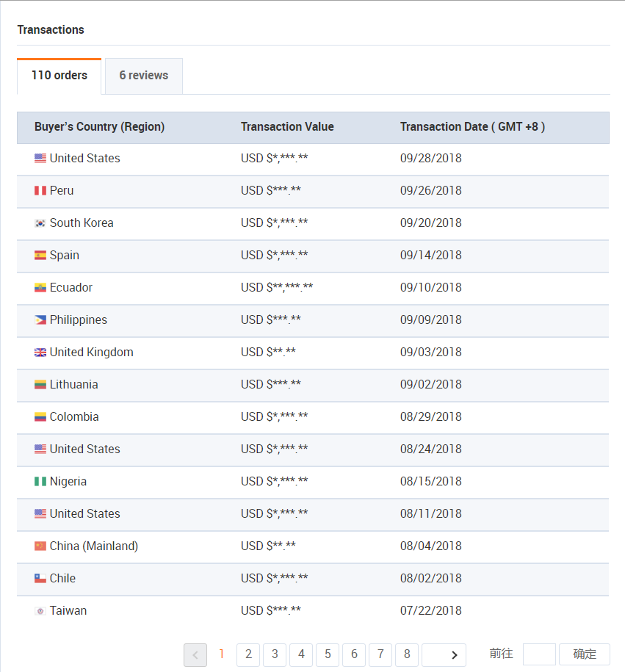The image size is (625, 672).
Task: Click the China (Mainland) flag icon
Action: pyautogui.click(x=40, y=546)
